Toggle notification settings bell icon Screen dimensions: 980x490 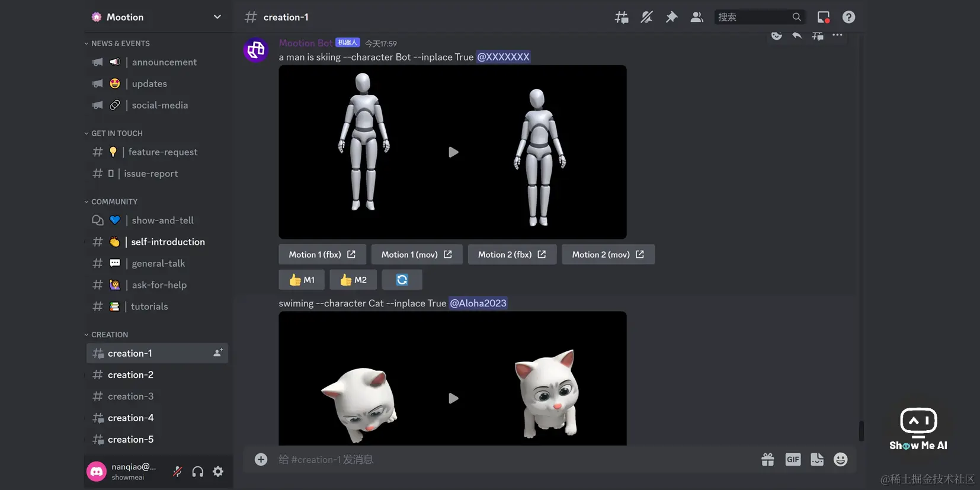pyautogui.click(x=646, y=17)
